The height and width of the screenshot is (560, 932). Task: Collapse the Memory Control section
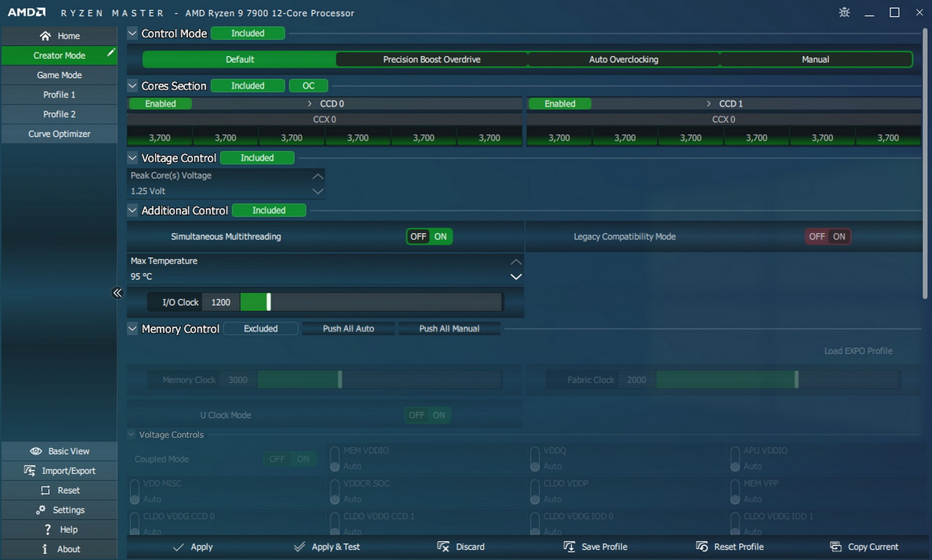(133, 328)
